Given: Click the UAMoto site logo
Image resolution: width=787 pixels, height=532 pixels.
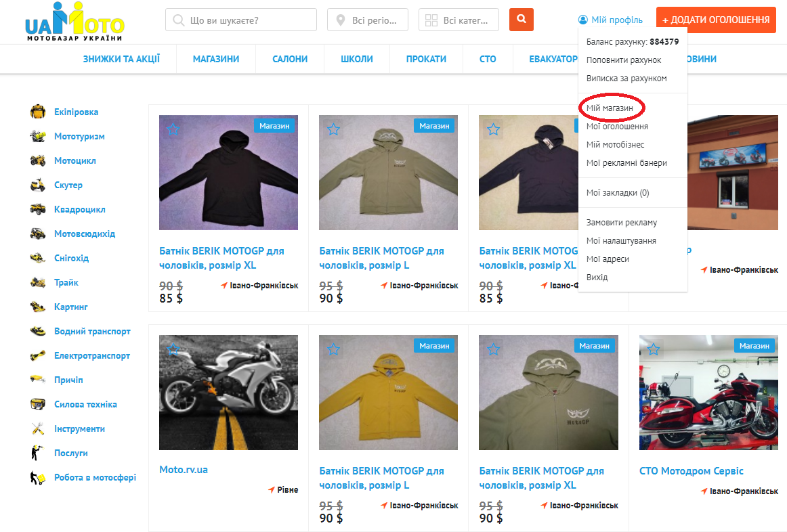Looking at the screenshot, I should tap(75, 22).
